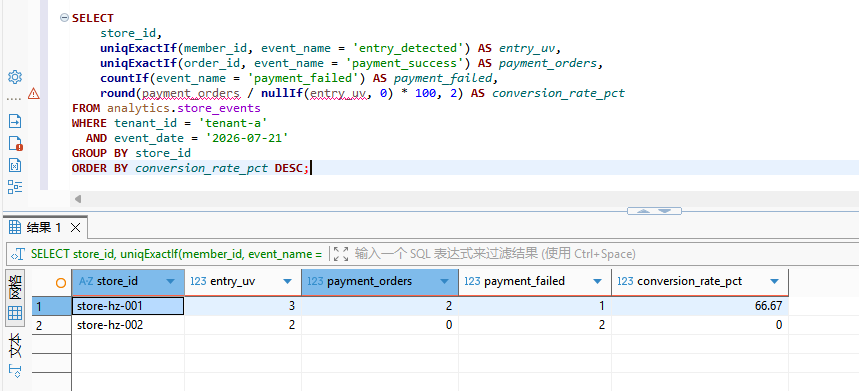Switch to the 文本 text view side tab

[x=15, y=355]
